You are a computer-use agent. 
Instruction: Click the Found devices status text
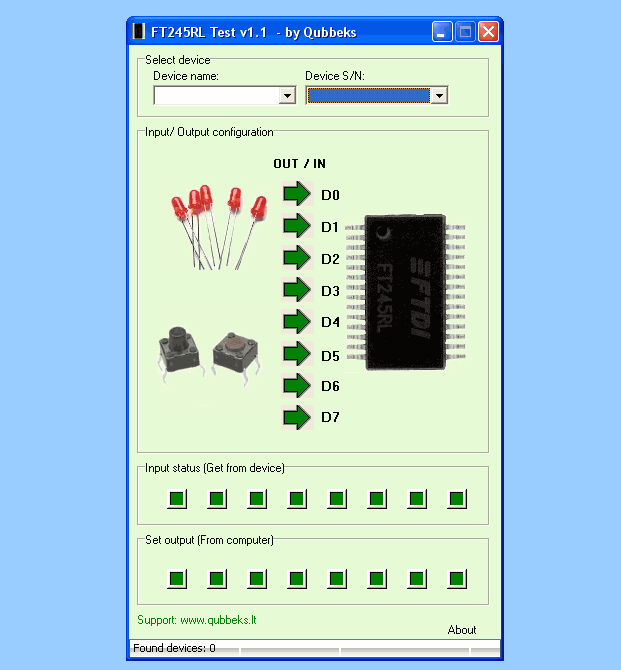[174, 648]
